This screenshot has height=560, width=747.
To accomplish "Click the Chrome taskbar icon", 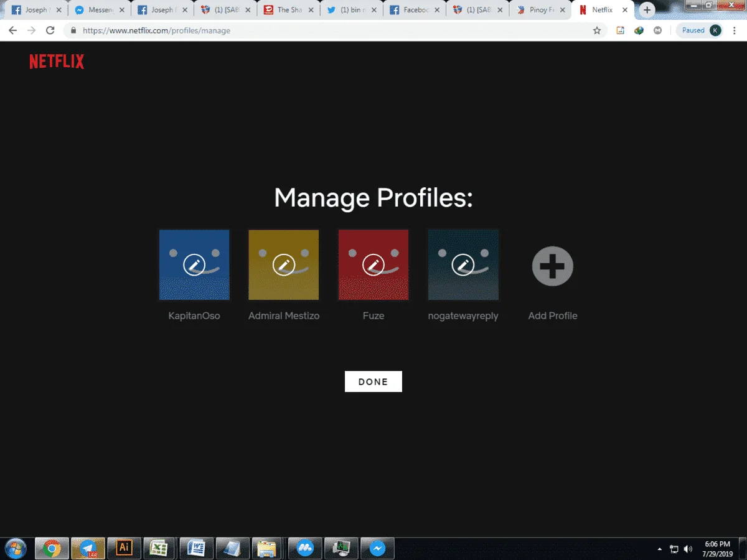I will [x=52, y=548].
